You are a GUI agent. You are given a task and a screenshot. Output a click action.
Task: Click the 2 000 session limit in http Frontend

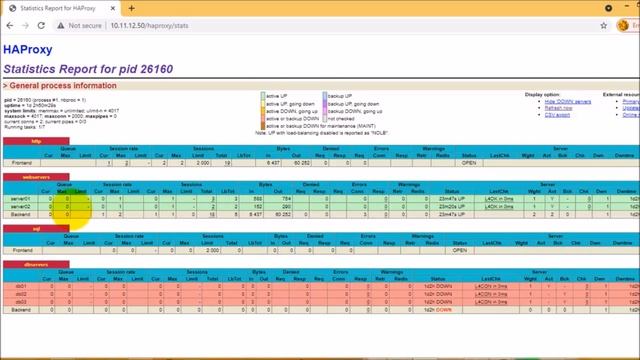coord(202,163)
